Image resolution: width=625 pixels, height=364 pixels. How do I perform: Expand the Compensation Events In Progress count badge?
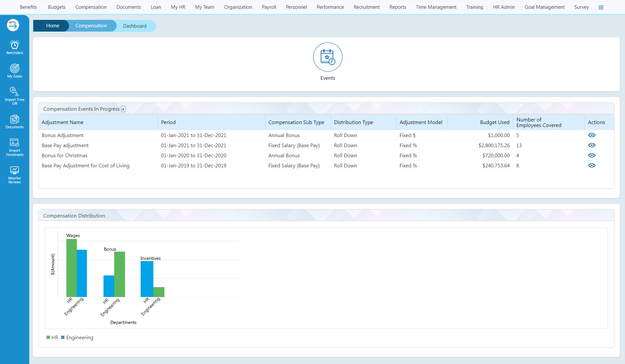(x=123, y=109)
